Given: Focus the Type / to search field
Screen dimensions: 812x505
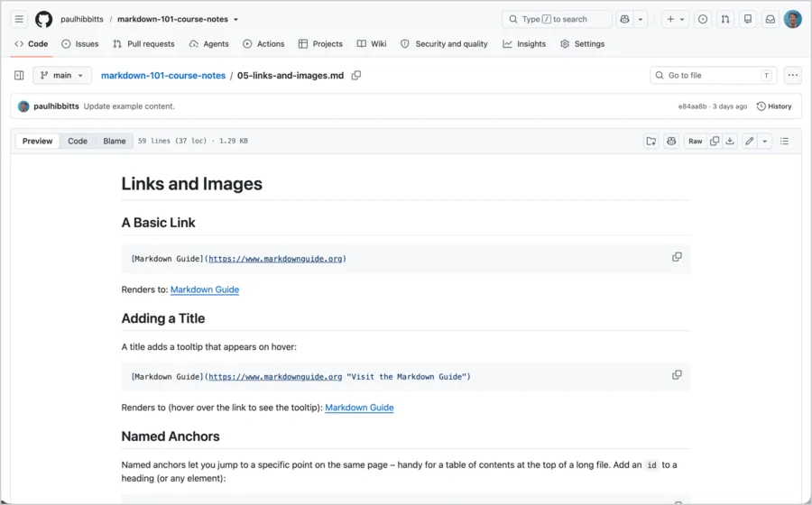Looking at the screenshot, I should (557, 19).
